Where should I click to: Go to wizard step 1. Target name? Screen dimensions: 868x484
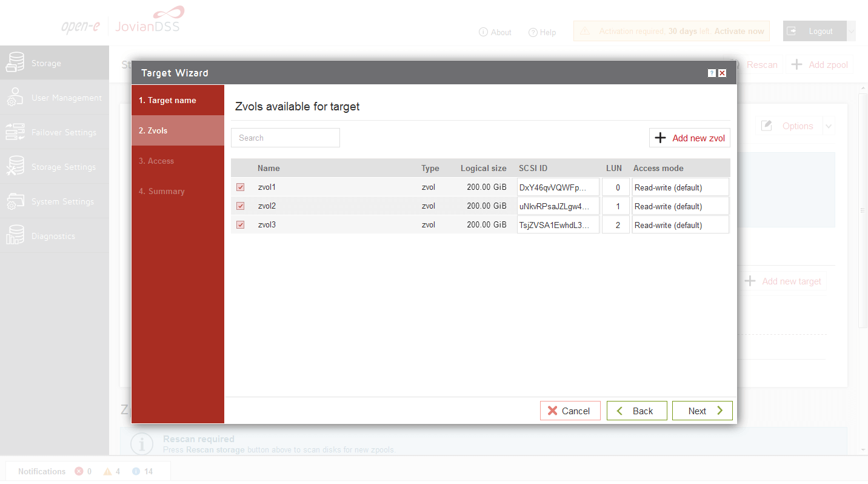click(x=178, y=100)
